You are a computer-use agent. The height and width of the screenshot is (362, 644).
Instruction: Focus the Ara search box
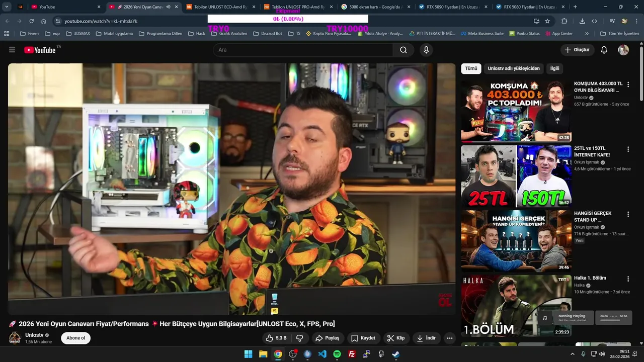tap(303, 50)
